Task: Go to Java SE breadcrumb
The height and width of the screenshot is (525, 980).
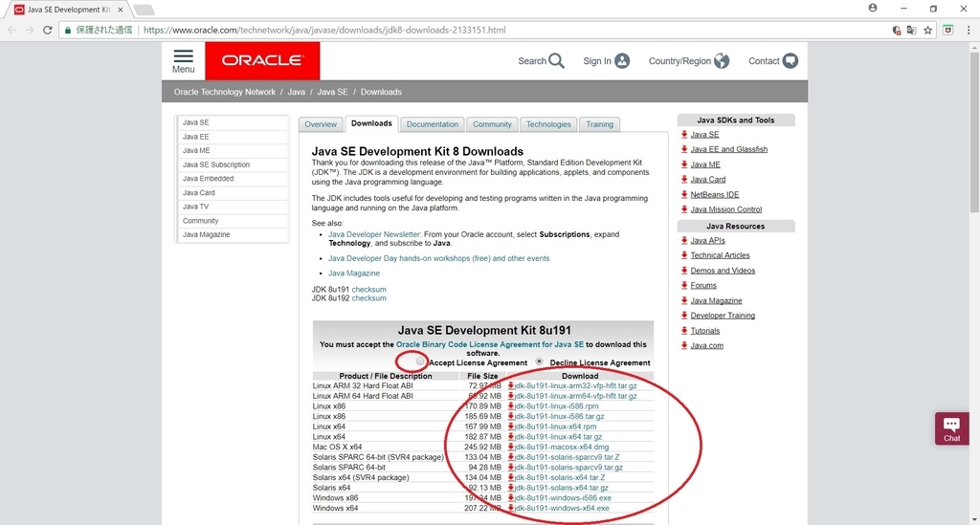Action: pos(332,93)
